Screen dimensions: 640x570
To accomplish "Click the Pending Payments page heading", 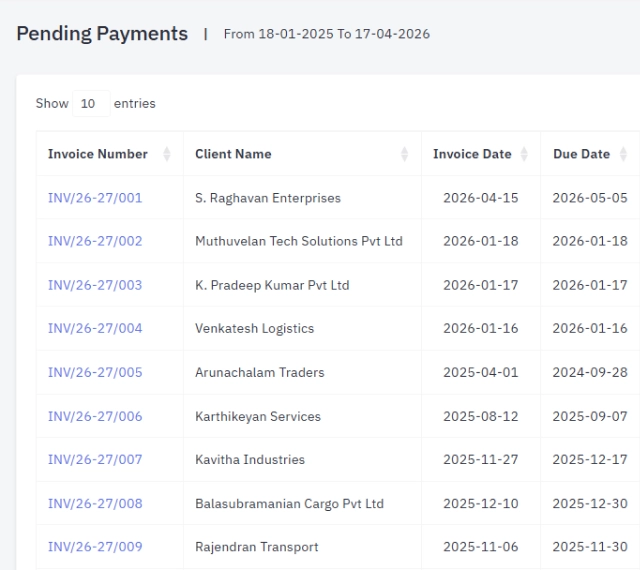I will tap(102, 34).
